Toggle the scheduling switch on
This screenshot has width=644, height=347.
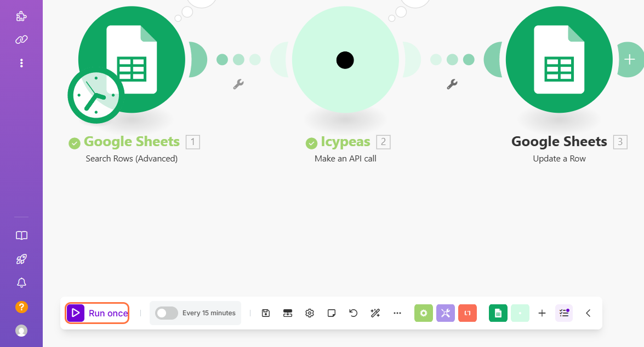coord(166,313)
